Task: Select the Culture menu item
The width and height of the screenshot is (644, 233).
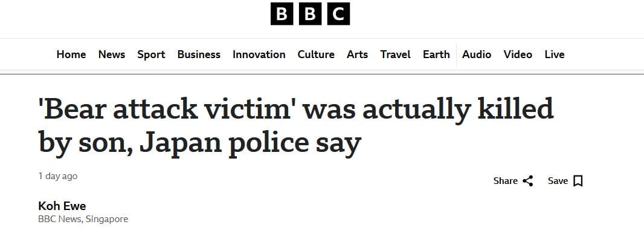Action: [x=316, y=54]
